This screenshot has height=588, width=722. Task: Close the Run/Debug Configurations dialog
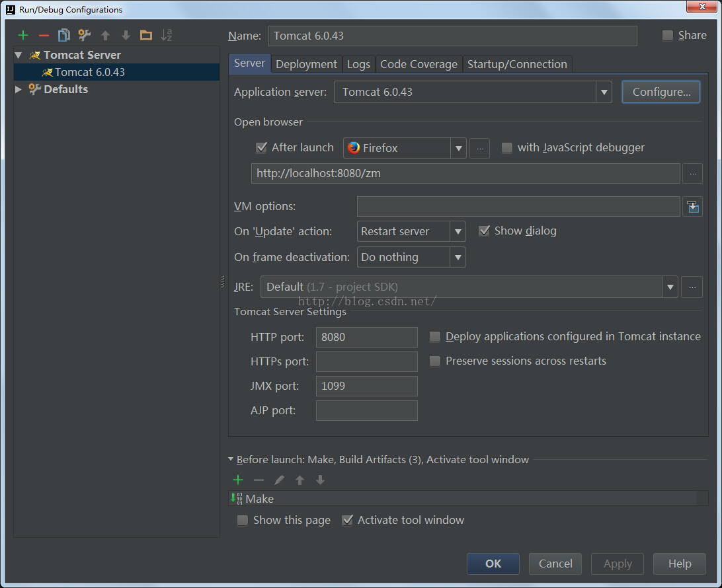point(702,7)
